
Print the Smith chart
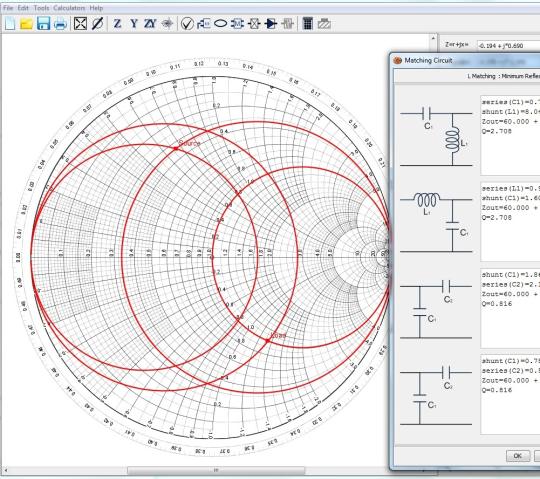click(60, 24)
